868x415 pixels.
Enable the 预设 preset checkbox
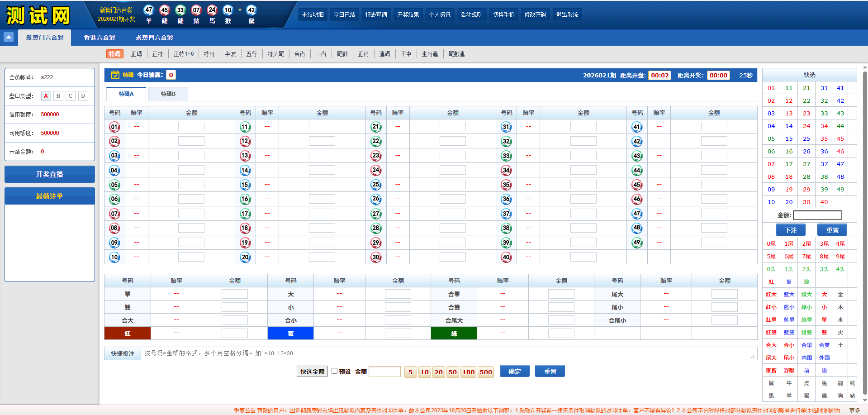tap(335, 371)
